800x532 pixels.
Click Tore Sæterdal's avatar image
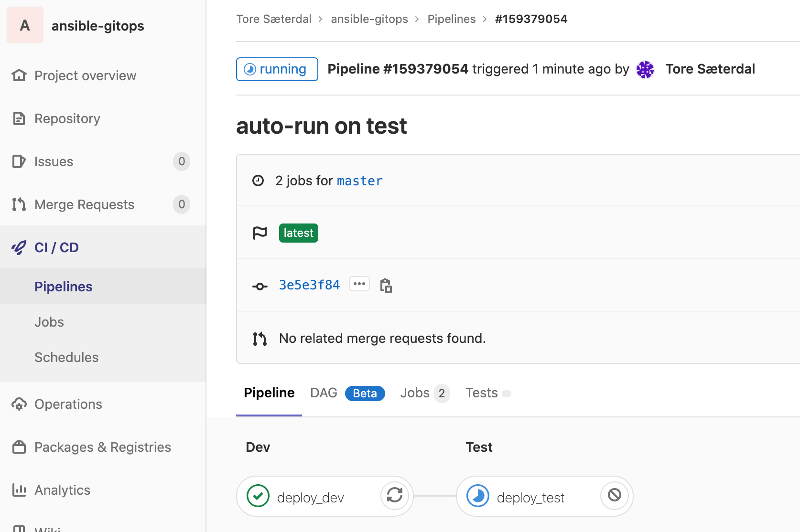(x=645, y=69)
